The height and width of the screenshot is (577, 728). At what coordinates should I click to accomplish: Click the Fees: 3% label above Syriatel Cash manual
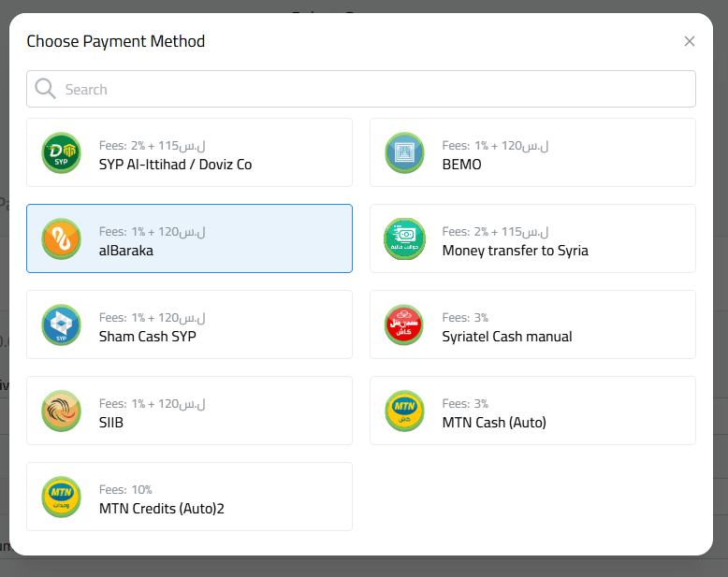465,318
